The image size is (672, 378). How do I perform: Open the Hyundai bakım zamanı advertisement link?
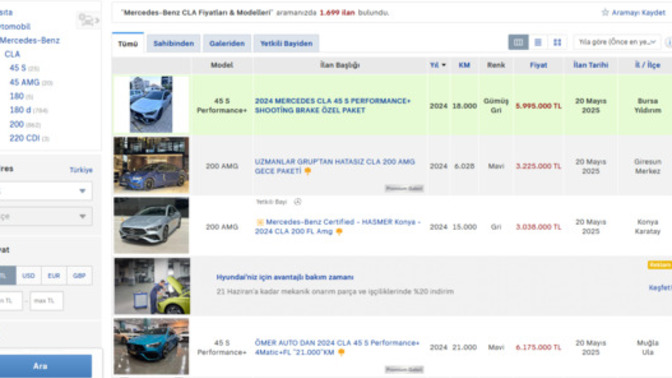[x=285, y=277]
